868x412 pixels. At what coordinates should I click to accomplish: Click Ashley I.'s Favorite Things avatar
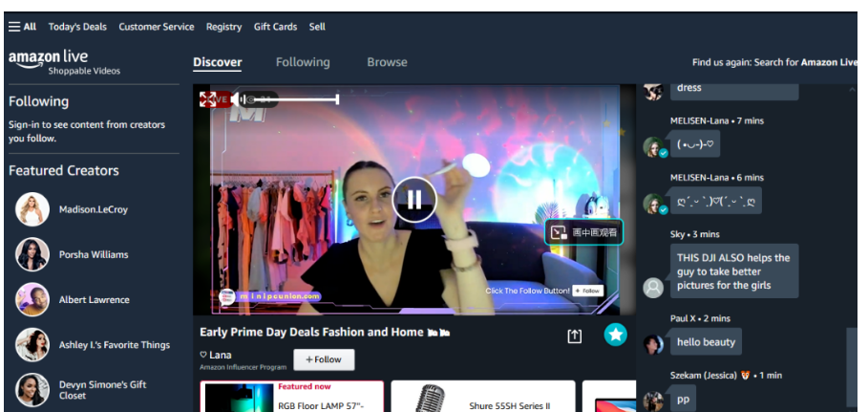pyautogui.click(x=32, y=344)
